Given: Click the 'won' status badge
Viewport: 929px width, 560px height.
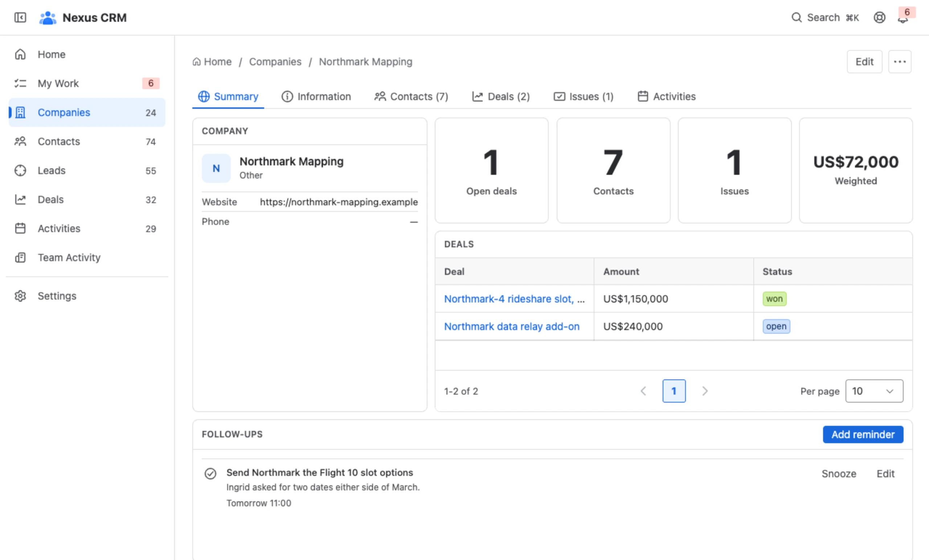Looking at the screenshot, I should click(774, 298).
